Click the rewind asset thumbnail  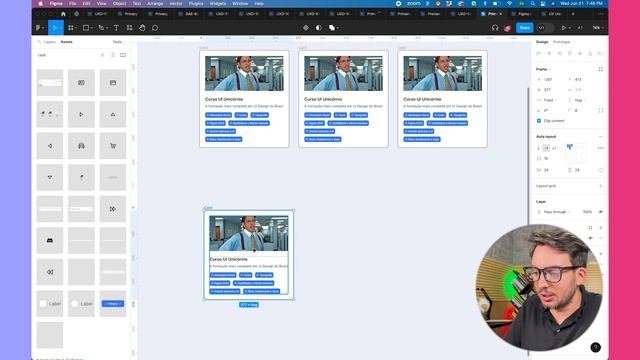pyautogui.click(x=50, y=272)
